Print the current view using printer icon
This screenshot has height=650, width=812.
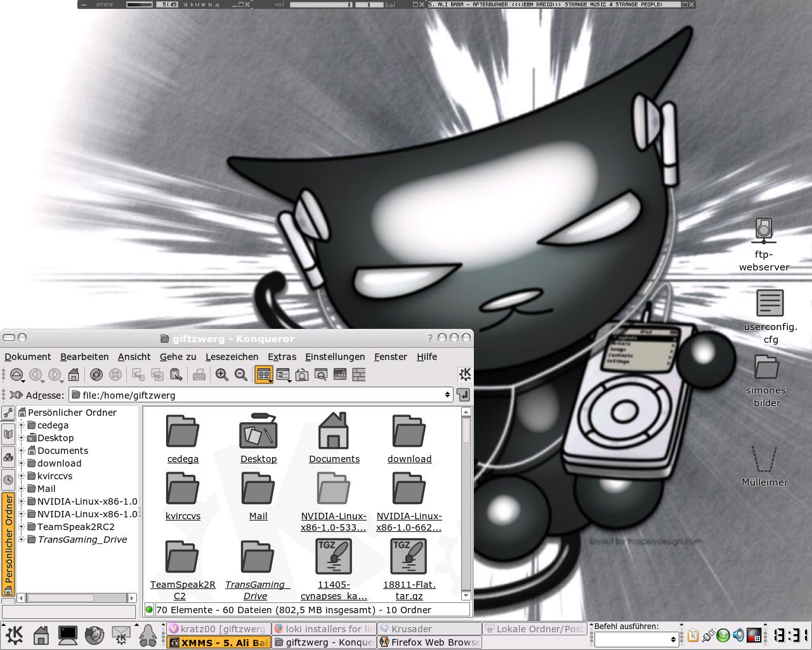click(199, 375)
